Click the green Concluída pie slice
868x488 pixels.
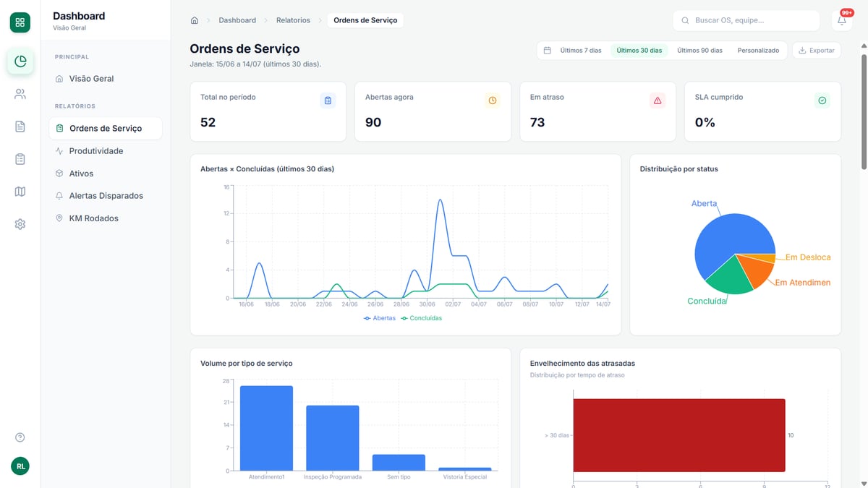[731, 278]
